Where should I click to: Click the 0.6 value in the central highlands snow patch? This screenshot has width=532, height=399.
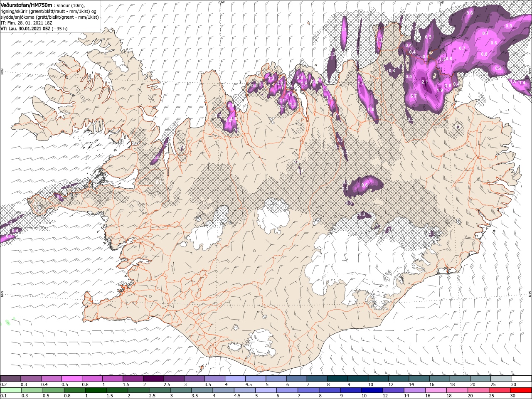click(x=365, y=185)
